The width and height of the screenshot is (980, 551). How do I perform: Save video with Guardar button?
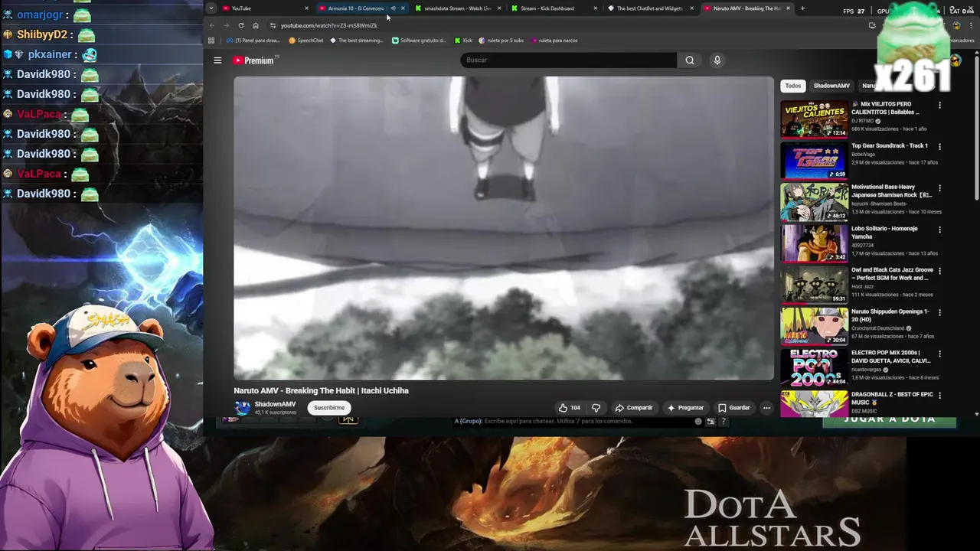point(733,408)
